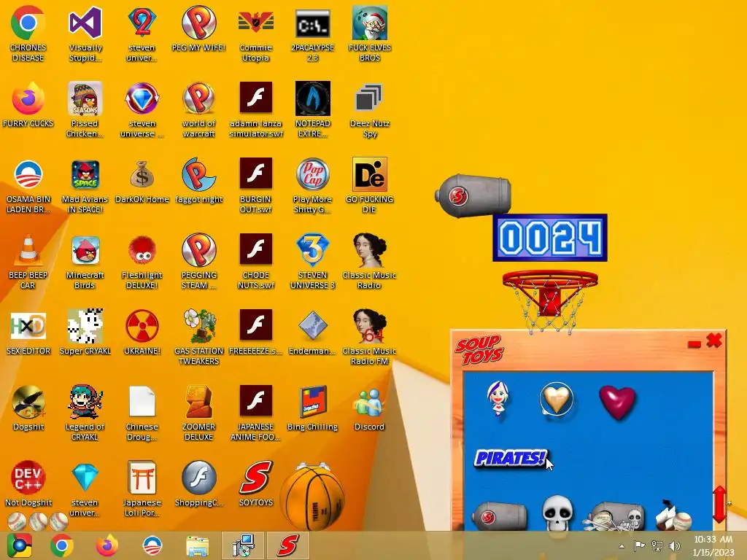
Task: Launch the world of warcraft shortcut
Action: click(x=198, y=109)
